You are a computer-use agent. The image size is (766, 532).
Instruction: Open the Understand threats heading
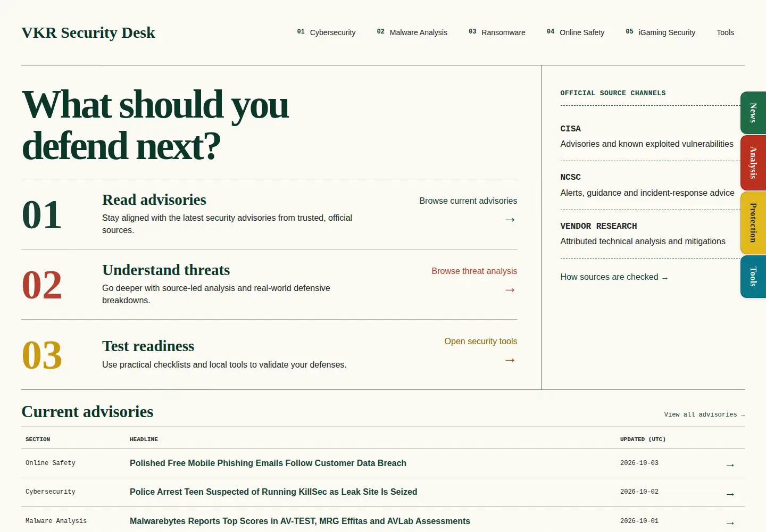[x=166, y=270]
